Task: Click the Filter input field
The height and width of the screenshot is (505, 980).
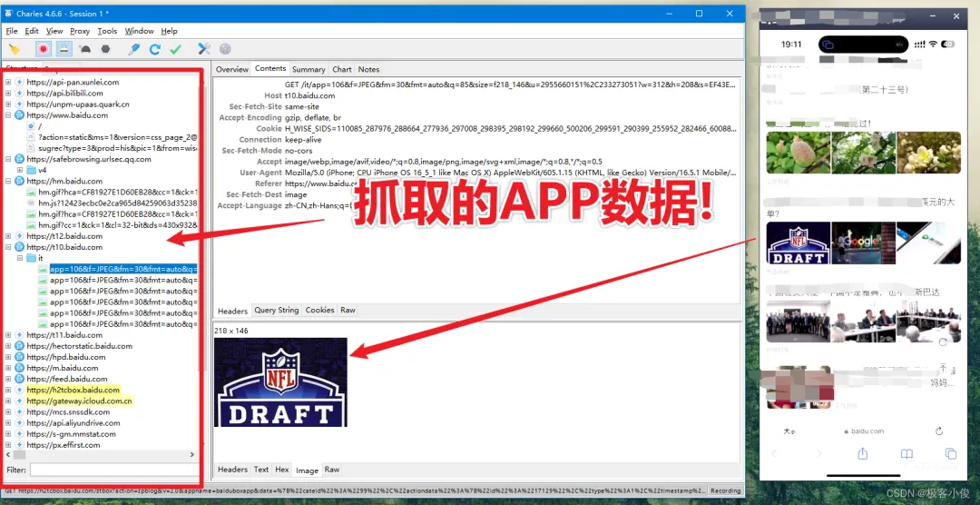Action: coord(113,470)
